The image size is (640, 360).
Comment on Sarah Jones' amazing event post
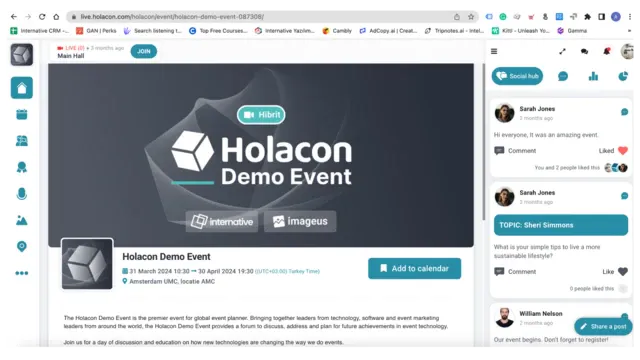515,151
